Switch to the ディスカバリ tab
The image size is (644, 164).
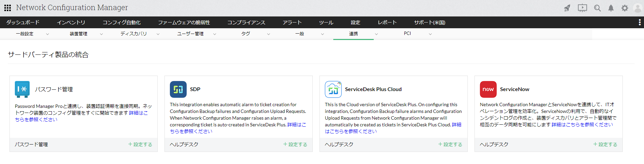(x=134, y=34)
